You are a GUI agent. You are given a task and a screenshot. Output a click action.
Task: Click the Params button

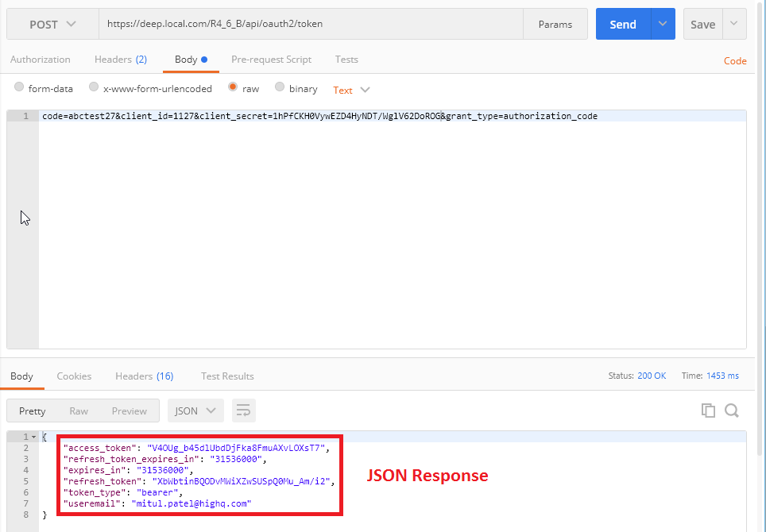pyautogui.click(x=555, y=25)
